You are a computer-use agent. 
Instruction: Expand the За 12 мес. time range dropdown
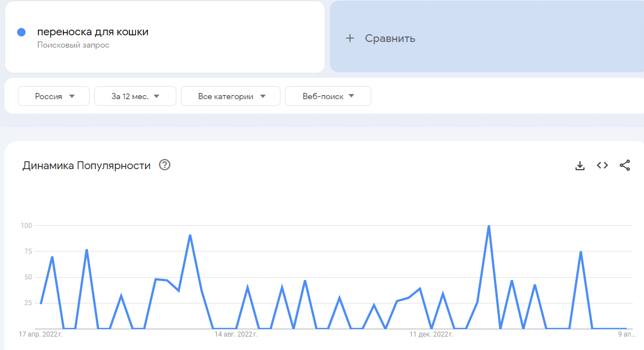(x=134, y=96)
